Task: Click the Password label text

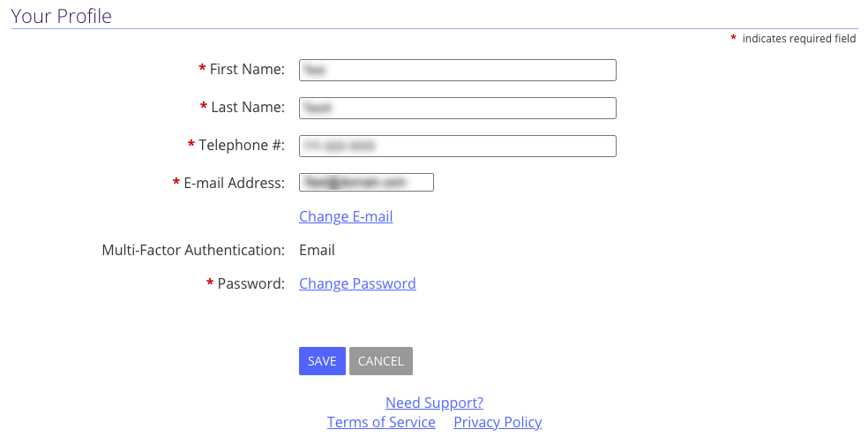Action: 251,283
